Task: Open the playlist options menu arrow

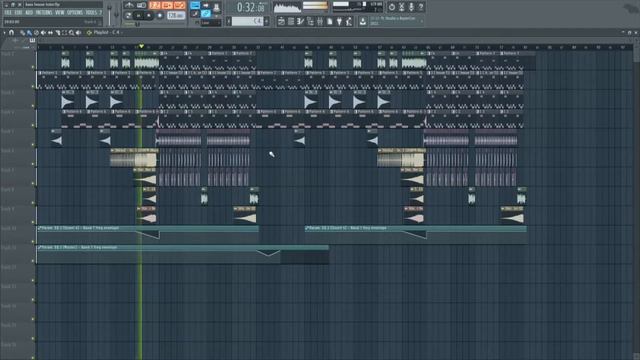Action: coord(4,33)
